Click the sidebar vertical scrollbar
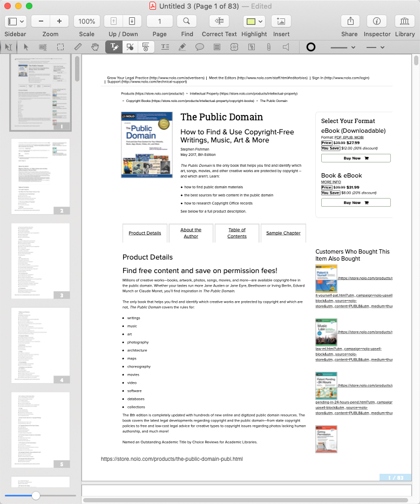Image resolution: width=420 pixels, height=504 pixels. 77,69
